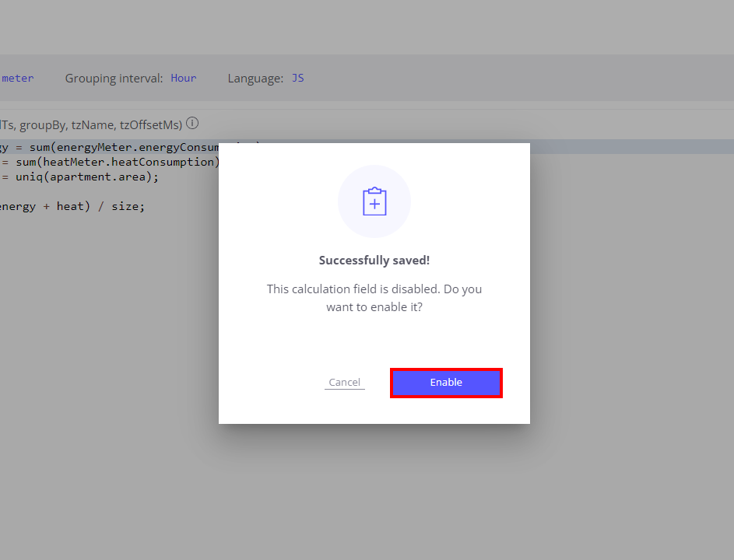Click the Language label

255,78
